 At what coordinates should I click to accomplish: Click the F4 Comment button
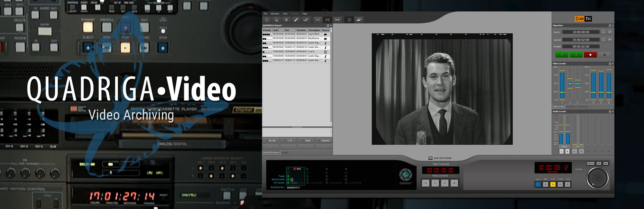pyautogui.click(x=324, y=141)
